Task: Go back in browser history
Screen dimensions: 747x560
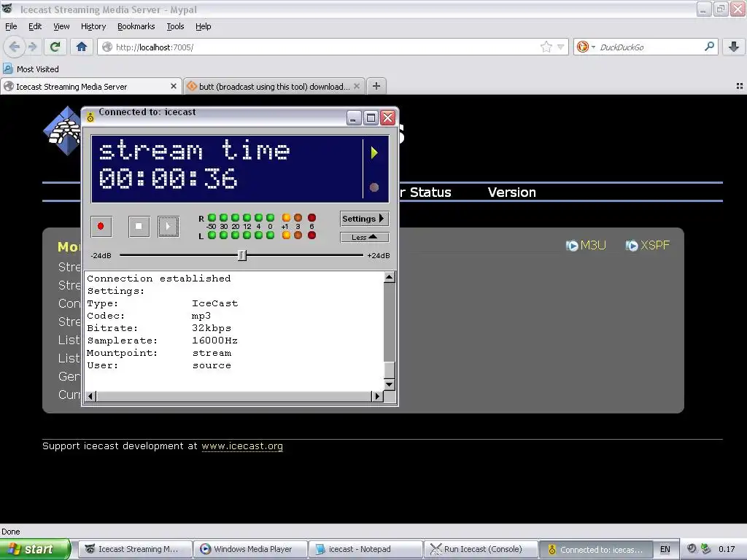Action: coord(14,47)
